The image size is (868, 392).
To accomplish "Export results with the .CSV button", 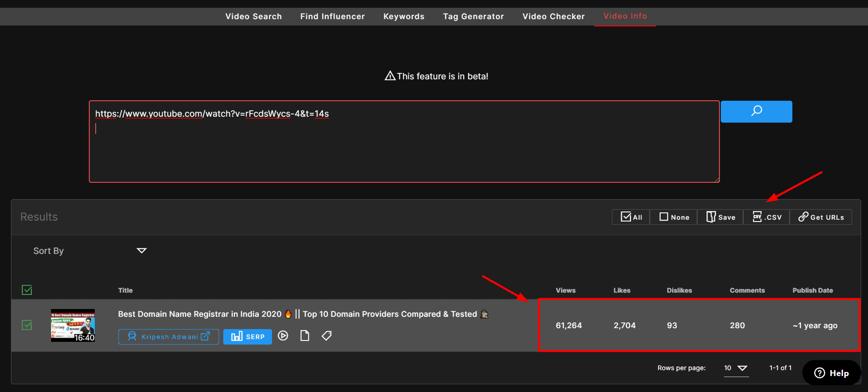I will [766, 217].
